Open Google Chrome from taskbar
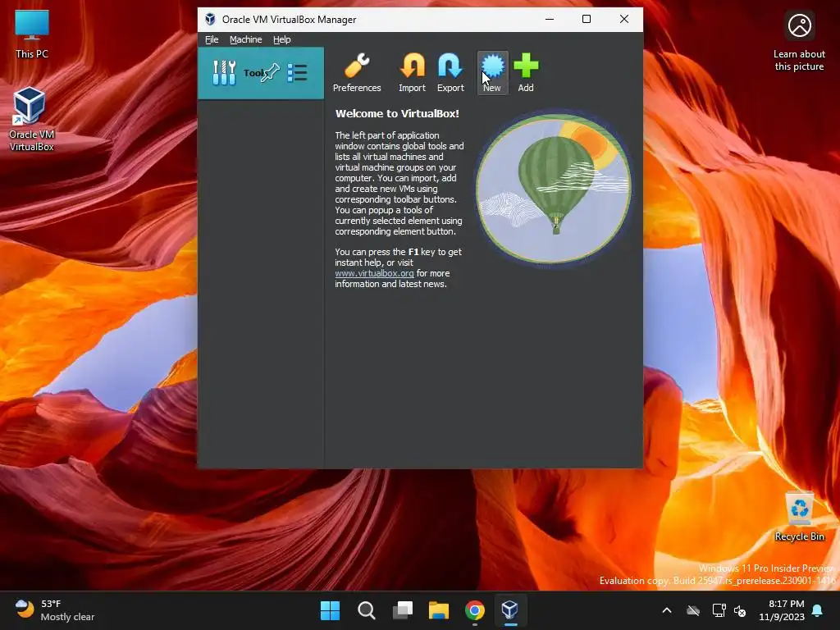 [475, 610]
